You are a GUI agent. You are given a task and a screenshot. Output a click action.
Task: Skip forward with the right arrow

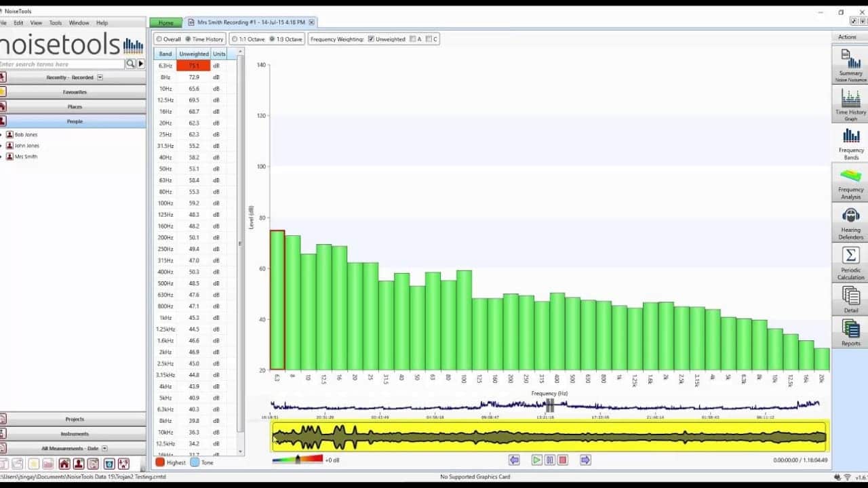[x=585, y=460]
